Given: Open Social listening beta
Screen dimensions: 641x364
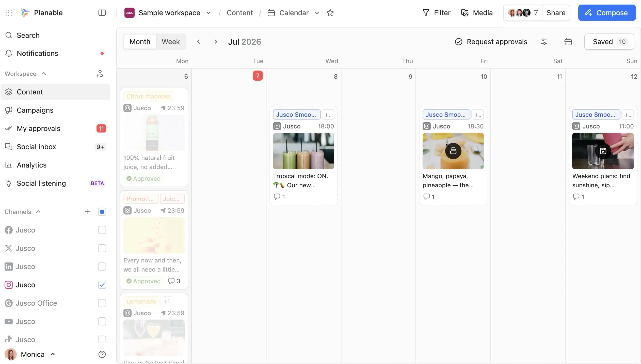Looking at the screenshot, I should tap(55, 183).
